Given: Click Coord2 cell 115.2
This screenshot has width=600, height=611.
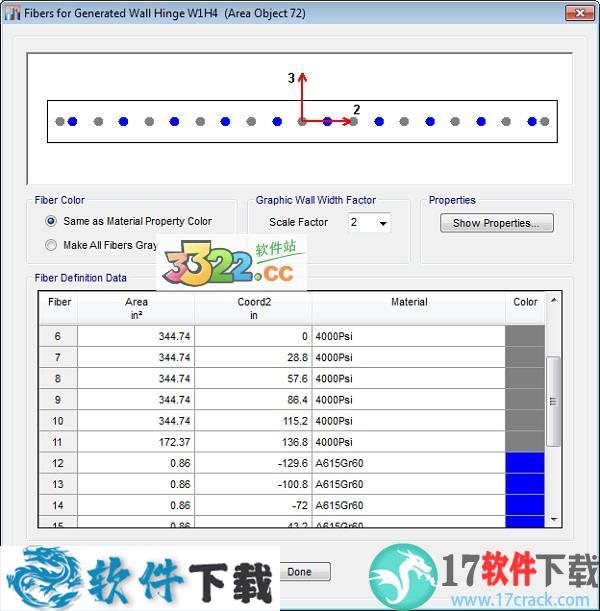Looking at the screenshot, I should point(254,421).
